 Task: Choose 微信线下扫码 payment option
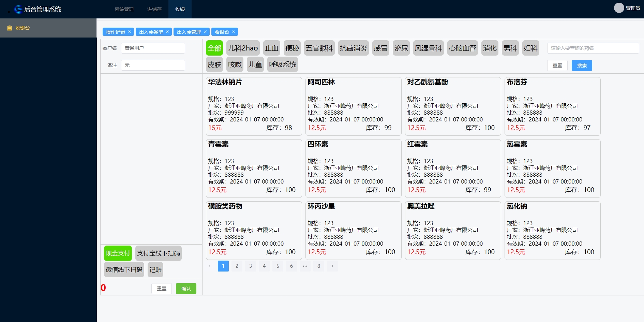tap(124, 269)
